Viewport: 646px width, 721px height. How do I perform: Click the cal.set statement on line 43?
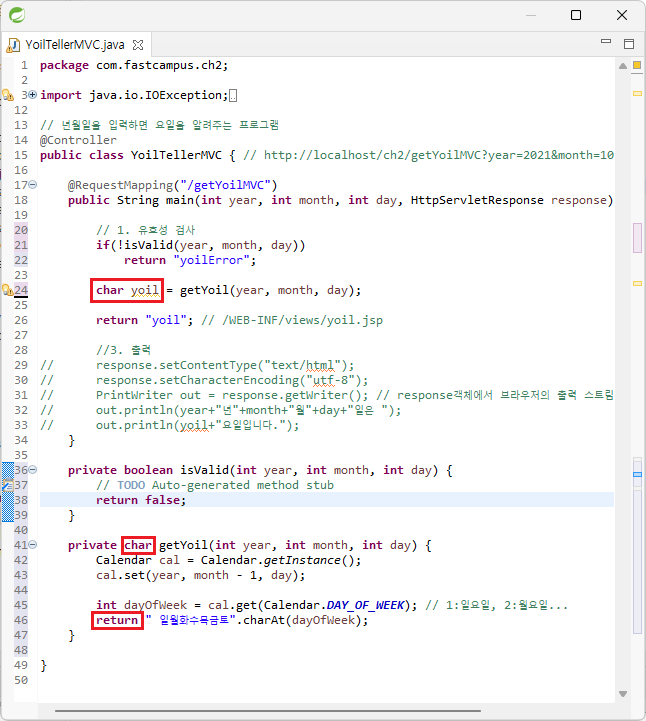click(x=200, y=575)
